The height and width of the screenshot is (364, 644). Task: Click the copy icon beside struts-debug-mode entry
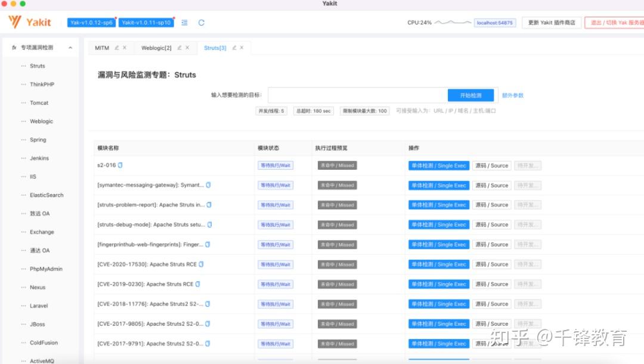209,225
